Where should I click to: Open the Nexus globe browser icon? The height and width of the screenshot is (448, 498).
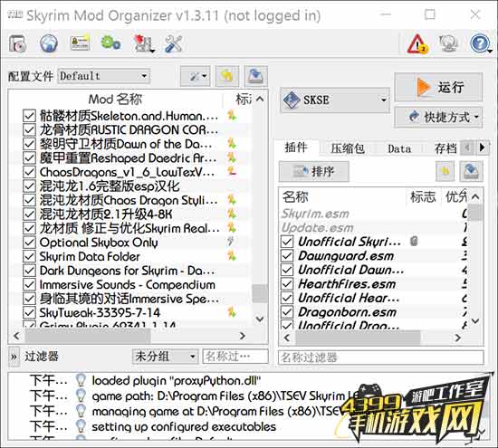(x=49, y=43)
